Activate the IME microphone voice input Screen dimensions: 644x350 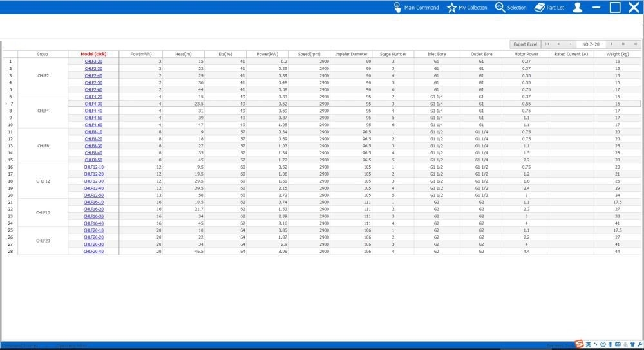[x=611, y=345]
